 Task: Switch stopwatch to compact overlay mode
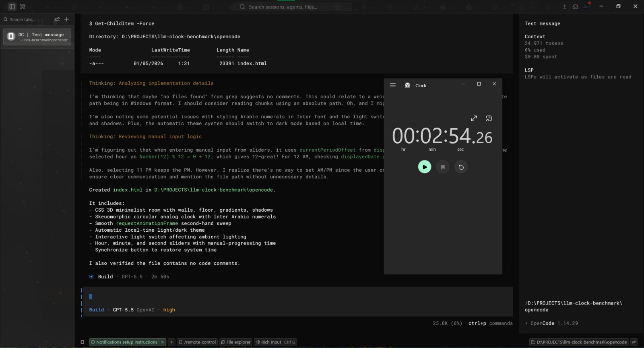click(x=489, y=118)
